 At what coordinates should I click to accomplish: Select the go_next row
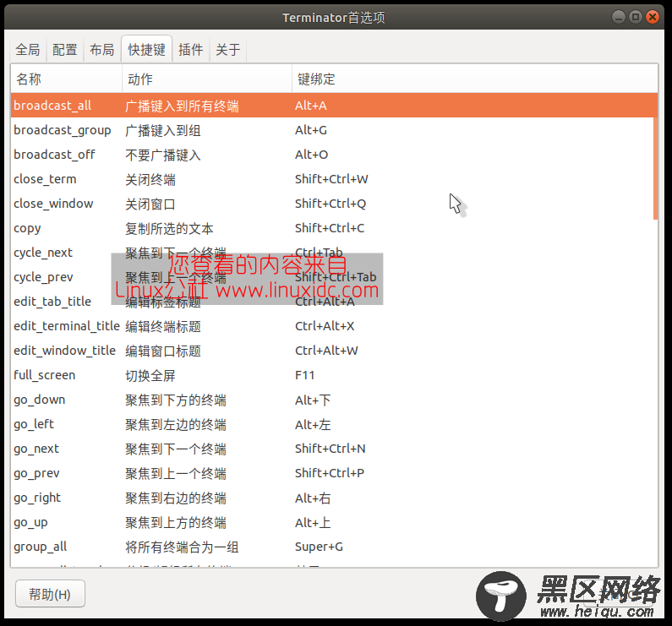pos(334,449)
